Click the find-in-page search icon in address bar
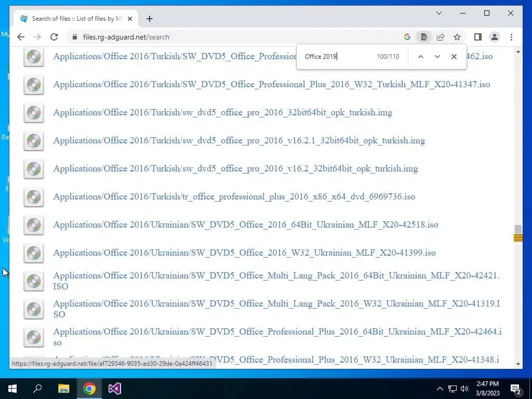Viewport: 532px width, 399px height. pyautogui.click(x=424, y=37)
